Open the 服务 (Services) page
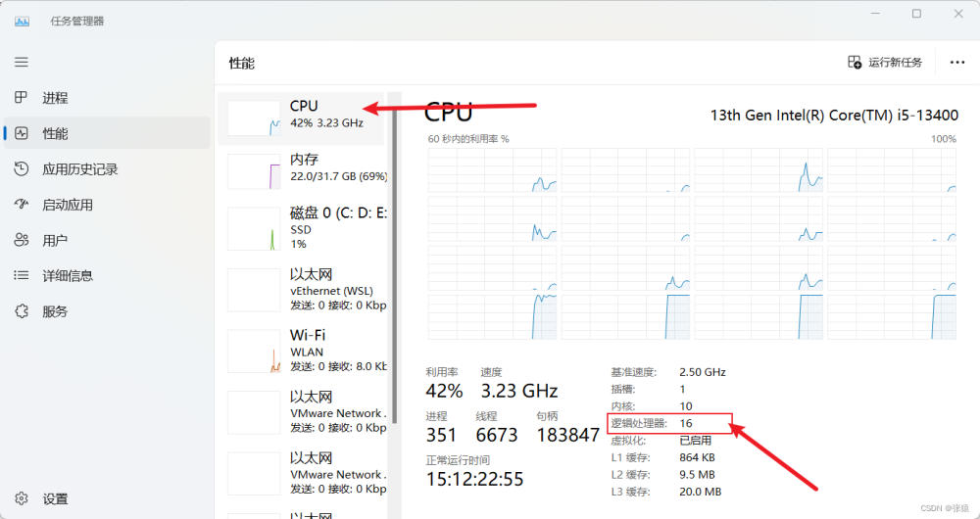The width and height of the screenshot is (980, 519). coord(107,311)
